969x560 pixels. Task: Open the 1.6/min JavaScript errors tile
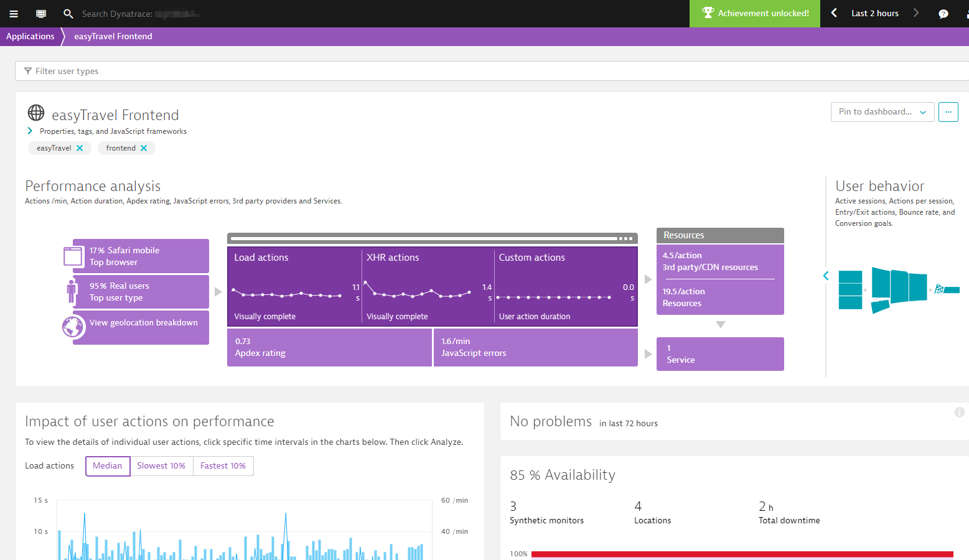pos(536,347)
